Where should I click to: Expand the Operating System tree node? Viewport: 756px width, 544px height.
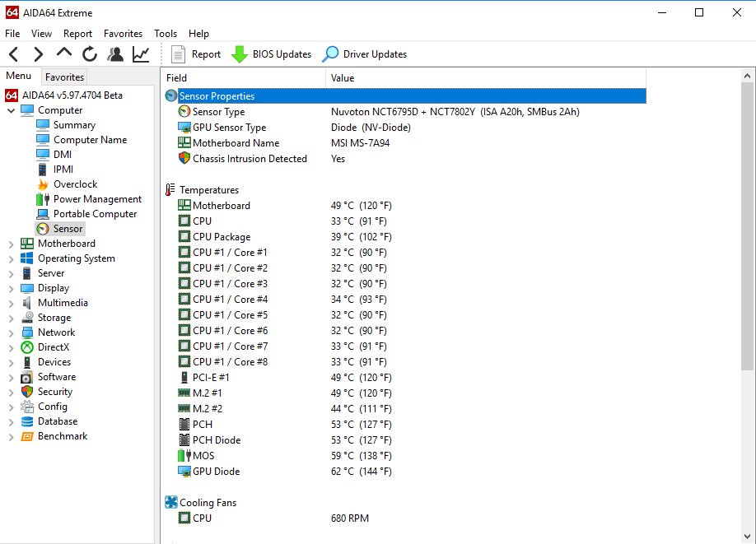(x=12, y=258)
